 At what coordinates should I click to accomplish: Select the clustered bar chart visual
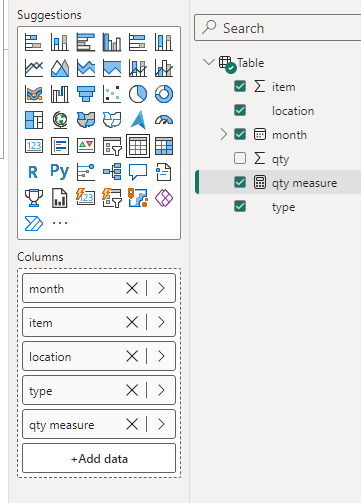pyautogui.click(x=86, y=42)
